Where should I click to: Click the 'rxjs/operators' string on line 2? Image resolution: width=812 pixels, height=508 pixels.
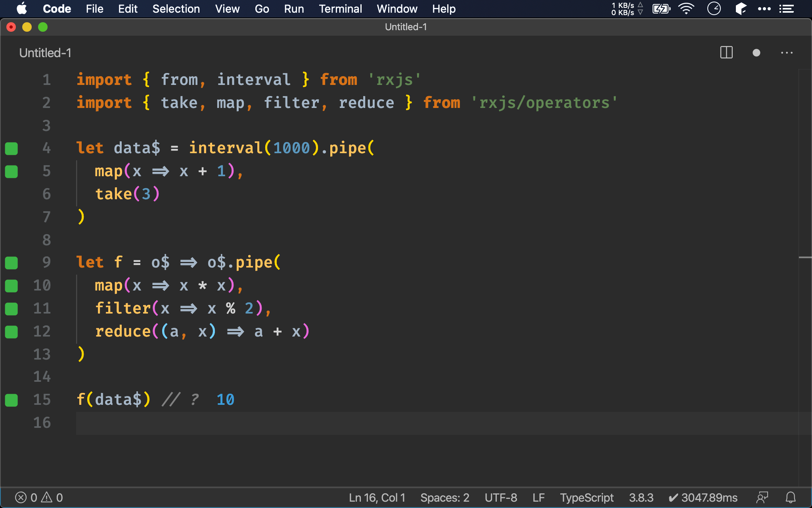(544, 103)
